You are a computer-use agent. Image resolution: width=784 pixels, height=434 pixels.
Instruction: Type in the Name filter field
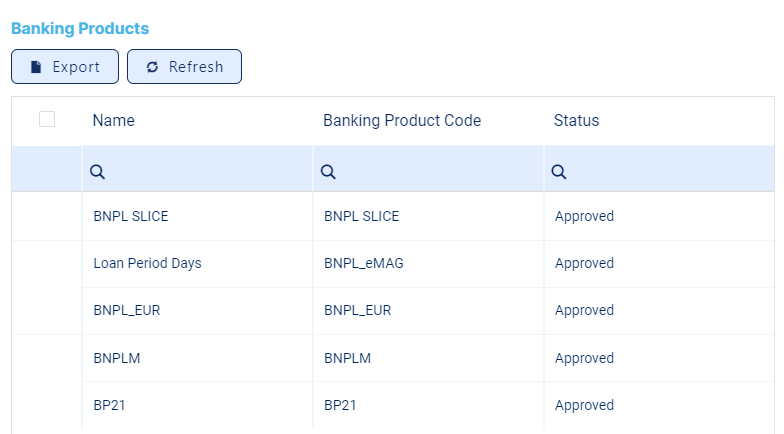coord(205,172)
